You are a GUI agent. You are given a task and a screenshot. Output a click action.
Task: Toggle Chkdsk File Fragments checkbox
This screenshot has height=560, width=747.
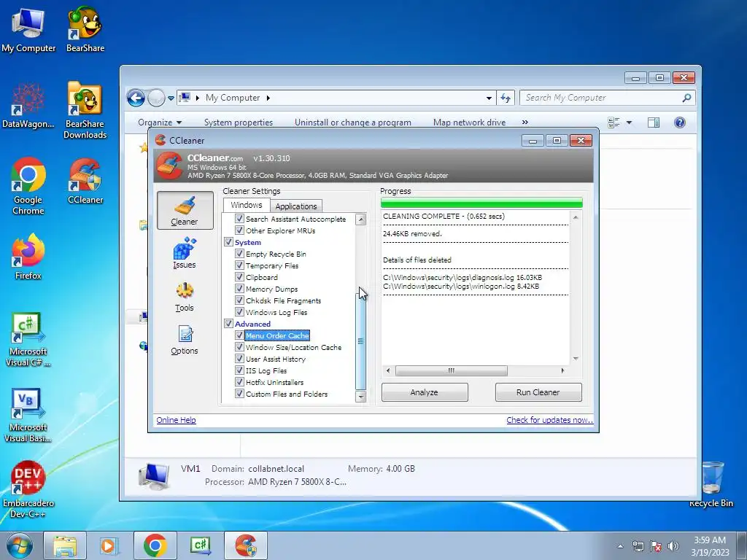pos(239,300)
